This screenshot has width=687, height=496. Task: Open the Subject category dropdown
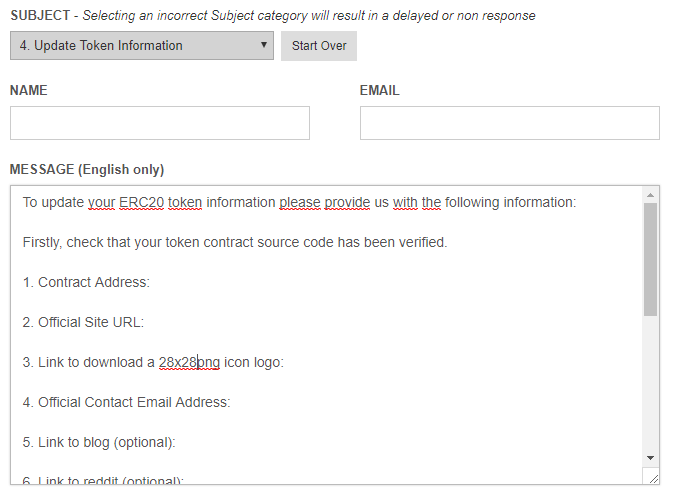click(x=141, y=46)
